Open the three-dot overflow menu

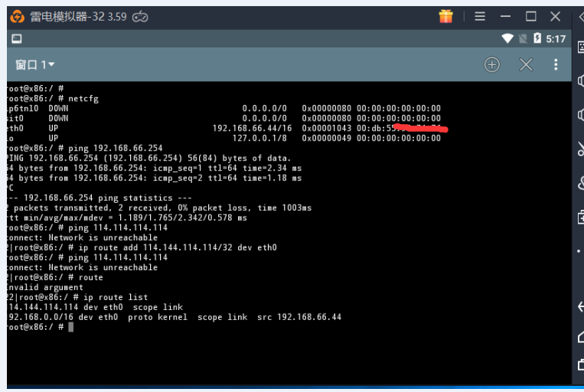click(x=556, y=65)
